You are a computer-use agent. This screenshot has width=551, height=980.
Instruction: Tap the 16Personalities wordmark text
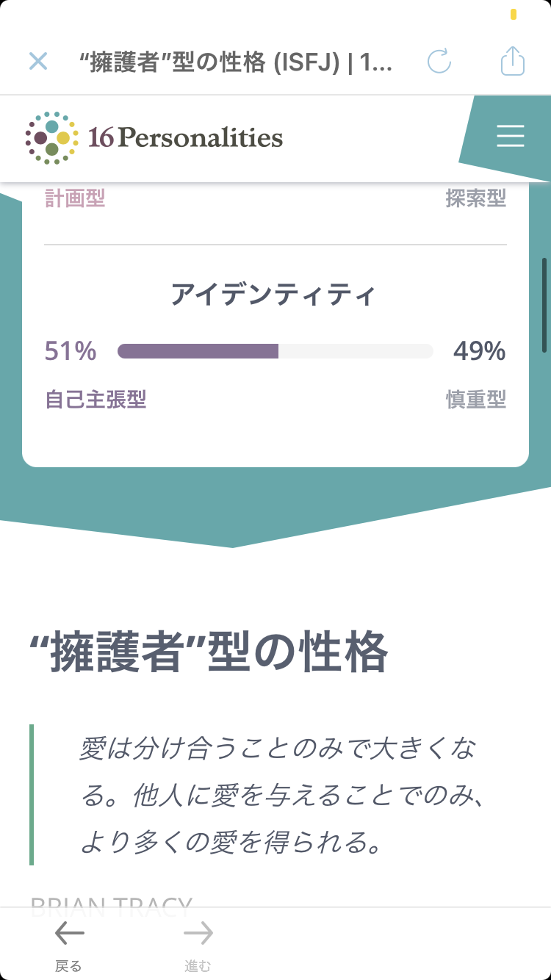185,137
